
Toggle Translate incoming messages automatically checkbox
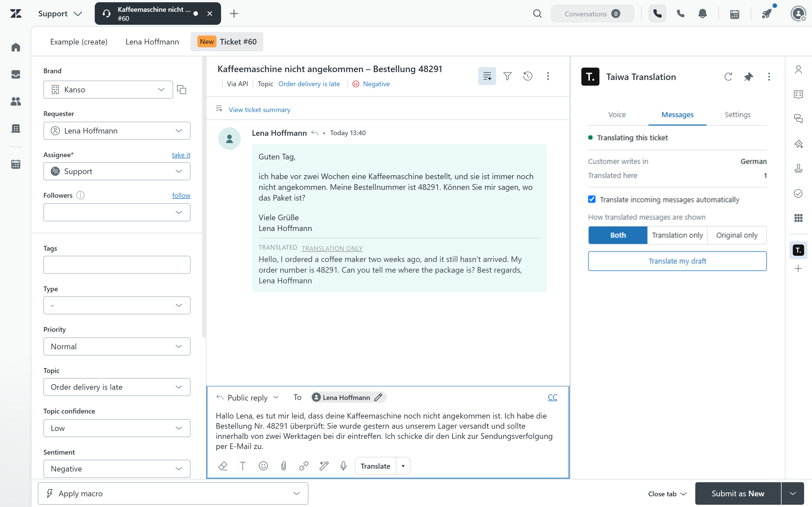pyautogui.click(x=592, y=199)
